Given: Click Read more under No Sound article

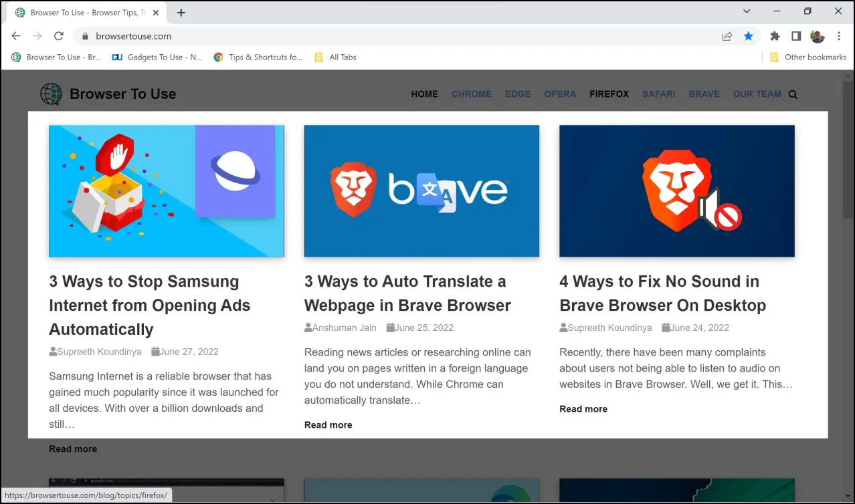Looking at the screenshot, I should [583, 409].
